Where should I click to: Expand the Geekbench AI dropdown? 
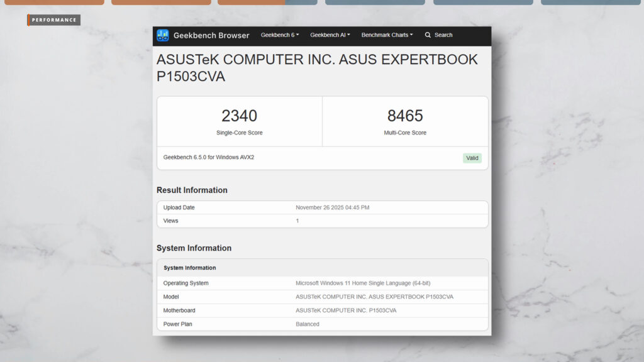click(x=330, y=35)
